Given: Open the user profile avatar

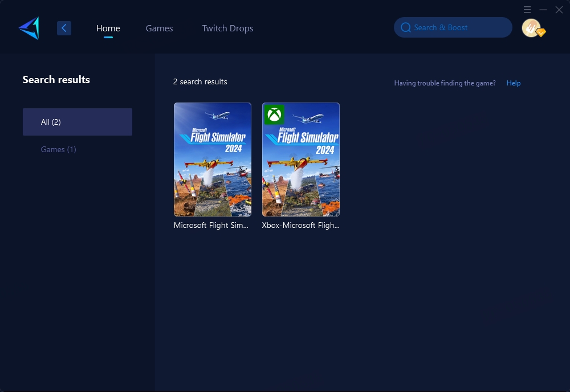Looking at the screenshot, I should click(531, 28).
